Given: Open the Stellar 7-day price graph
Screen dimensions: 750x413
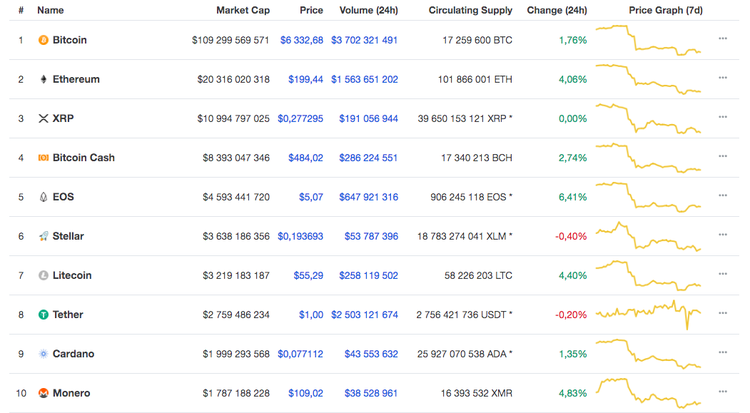Looking at the screenshot, I should click(x=648, y=236).
